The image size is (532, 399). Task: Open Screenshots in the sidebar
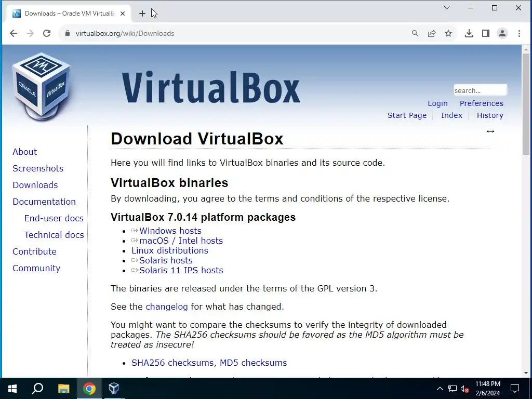click(x=38, y=168)
